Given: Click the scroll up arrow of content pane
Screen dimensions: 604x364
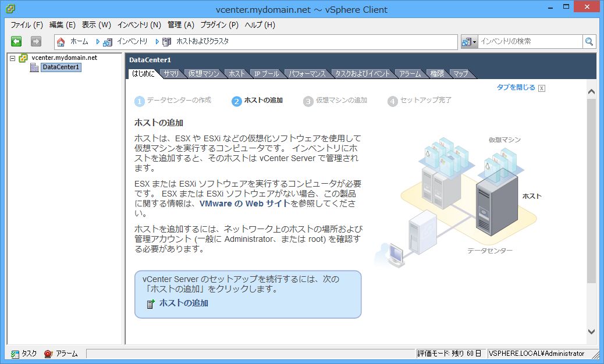Looking at the screenshot, I should click(591, 92).
